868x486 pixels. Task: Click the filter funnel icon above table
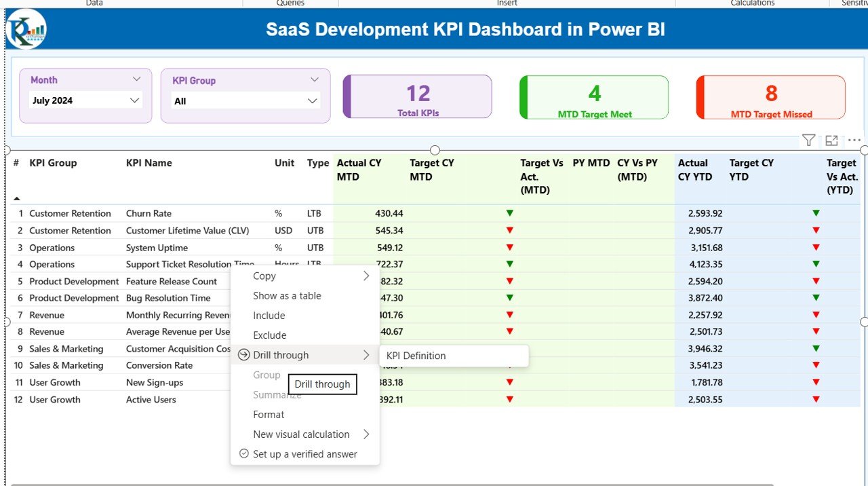click(808, 141)
